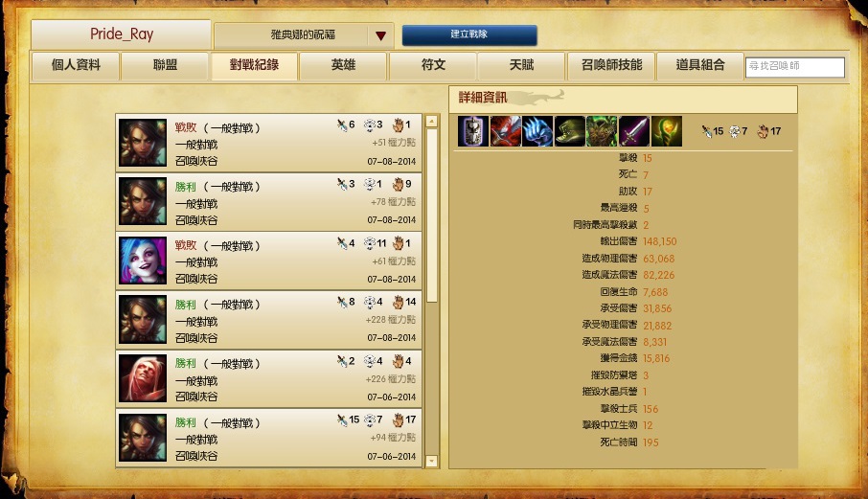Click the match list scroll up arrow
The image size is (868, 499).
click(x=432, y=121)
